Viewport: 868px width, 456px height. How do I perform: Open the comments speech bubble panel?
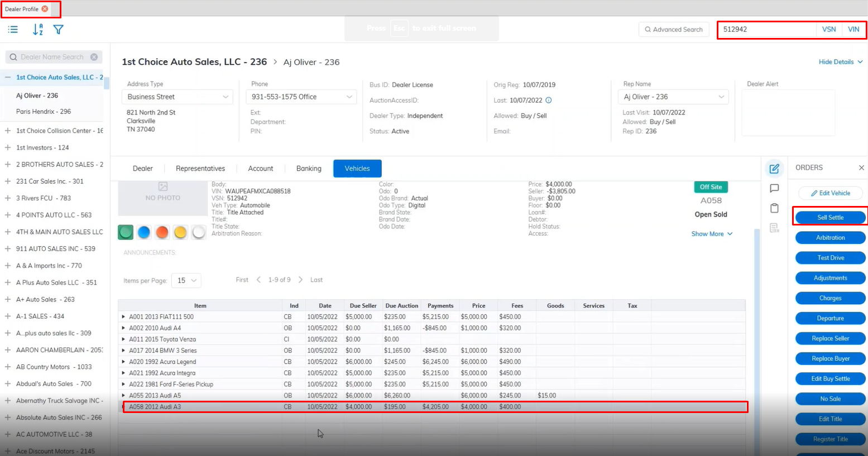(774, 189)
